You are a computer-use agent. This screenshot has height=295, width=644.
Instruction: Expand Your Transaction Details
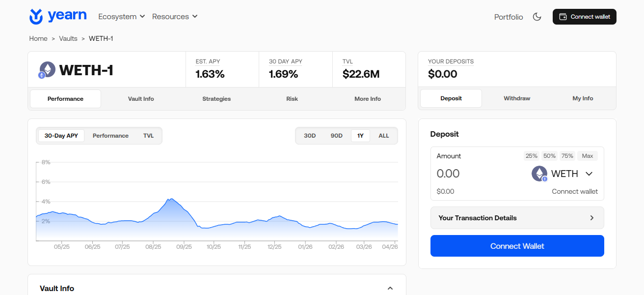(517, 218)
